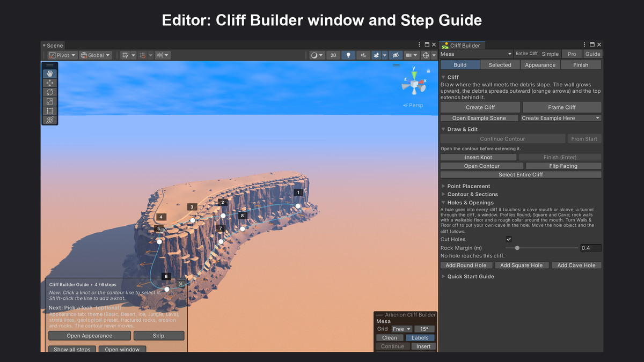Open Scene panel more options menu
The height and width of the screenshot is (362, 644).
(x=420, y=45)
